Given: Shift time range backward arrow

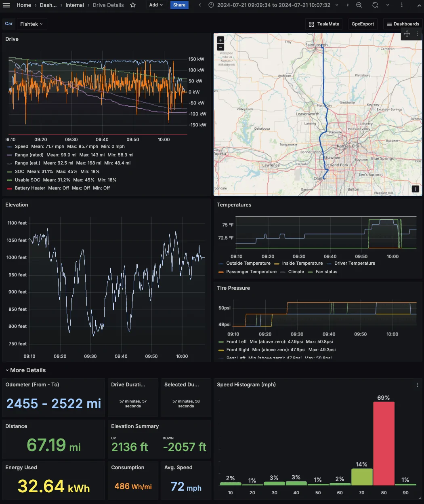Looking at the screenshot, I should coord(200,5).
